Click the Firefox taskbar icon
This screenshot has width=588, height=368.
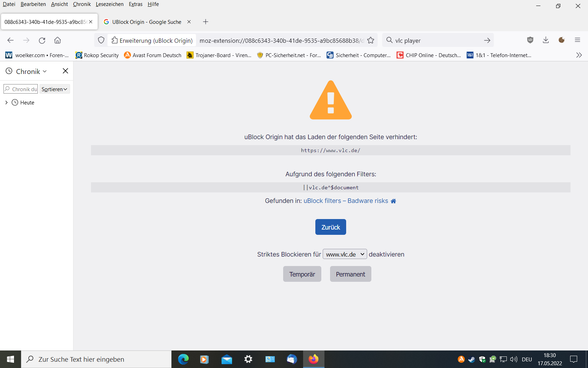click(313, 359)
